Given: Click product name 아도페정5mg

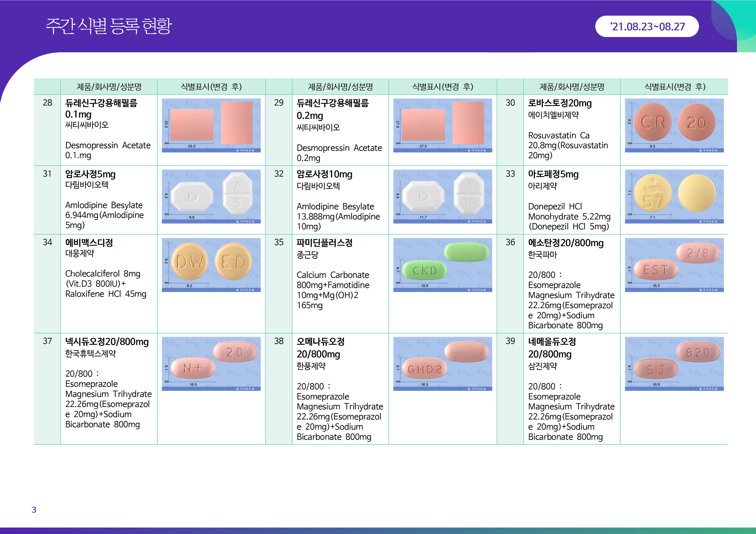Looking at the screenshot, I should point(553,174).
